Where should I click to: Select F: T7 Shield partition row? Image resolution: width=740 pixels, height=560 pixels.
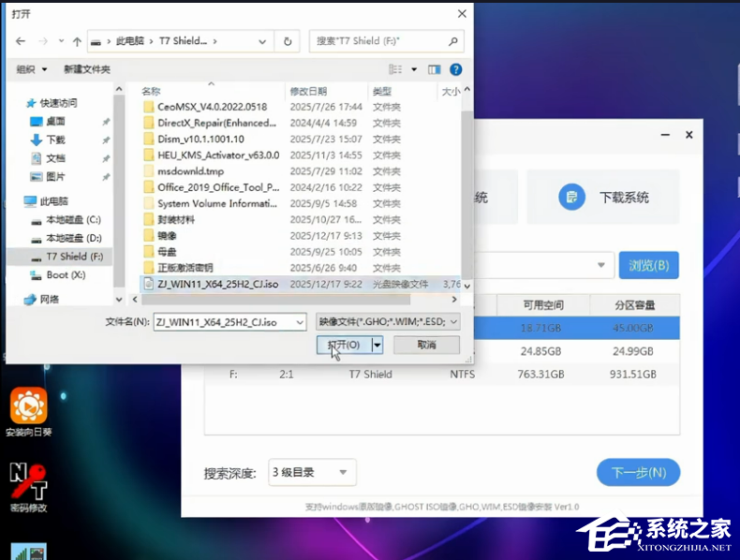tap(442, 375)
